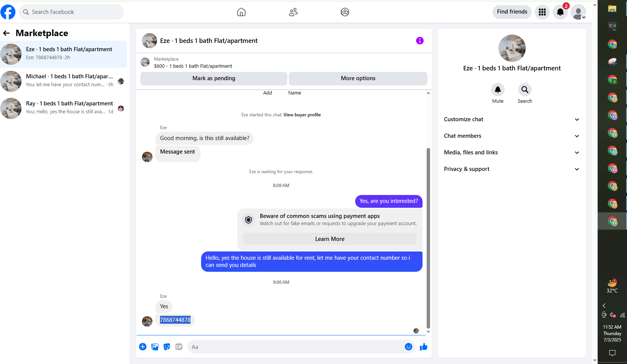Click the taskbar clock showing 11:52 AM
Screen dimensions: 627x364
click(612, 334)
